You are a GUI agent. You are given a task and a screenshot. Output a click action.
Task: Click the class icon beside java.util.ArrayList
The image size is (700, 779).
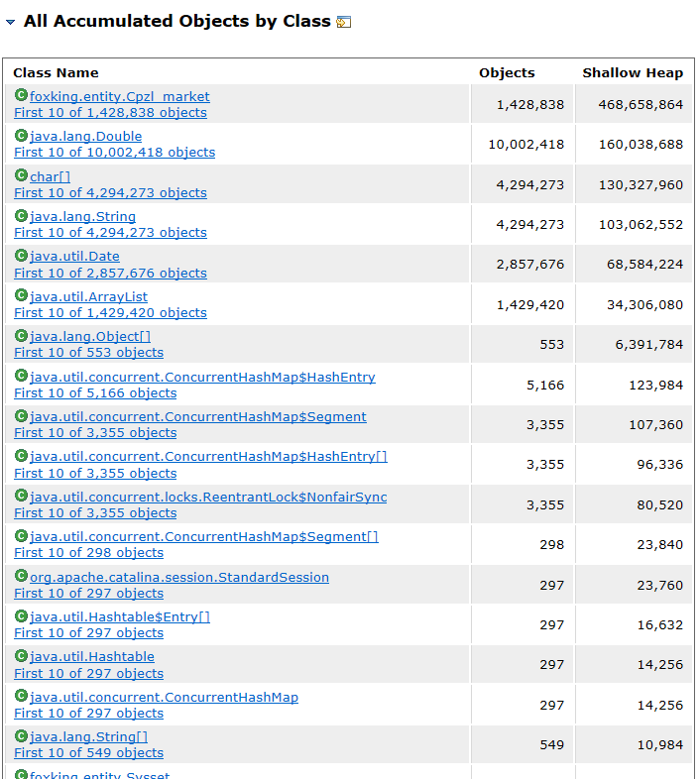[21, 295]
